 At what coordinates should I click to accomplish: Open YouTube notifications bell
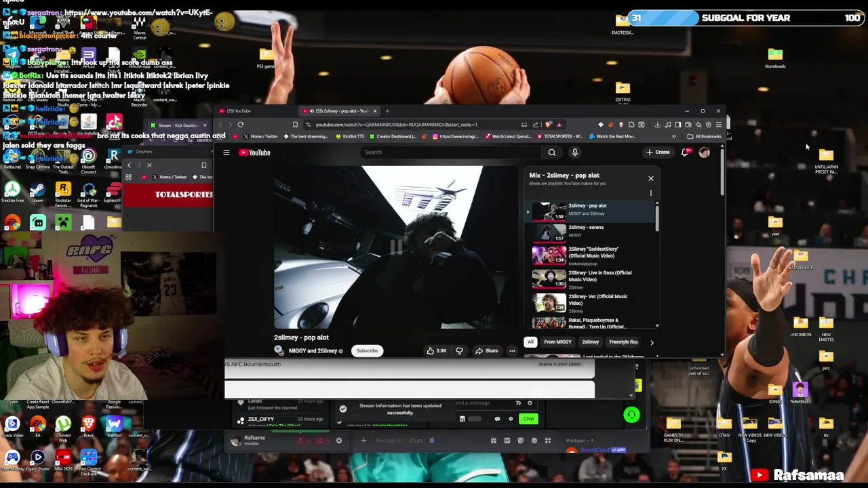click(684, 152)
